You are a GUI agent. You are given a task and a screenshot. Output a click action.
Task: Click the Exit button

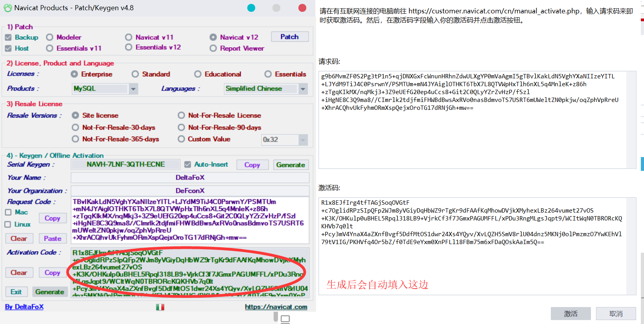tap(16, 292)
